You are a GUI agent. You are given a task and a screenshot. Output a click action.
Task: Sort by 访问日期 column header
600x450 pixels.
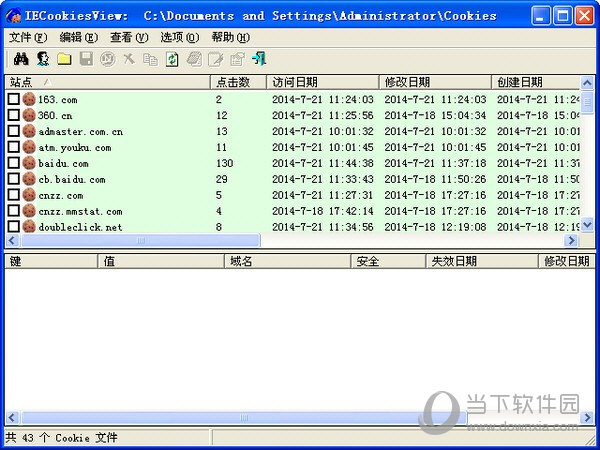click(x=323, y=82)
